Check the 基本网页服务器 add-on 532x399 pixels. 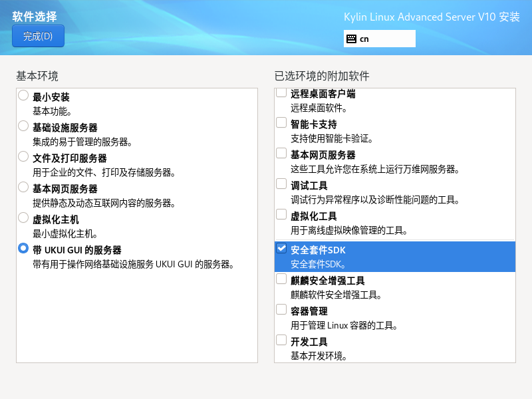[x=281, y=153]
